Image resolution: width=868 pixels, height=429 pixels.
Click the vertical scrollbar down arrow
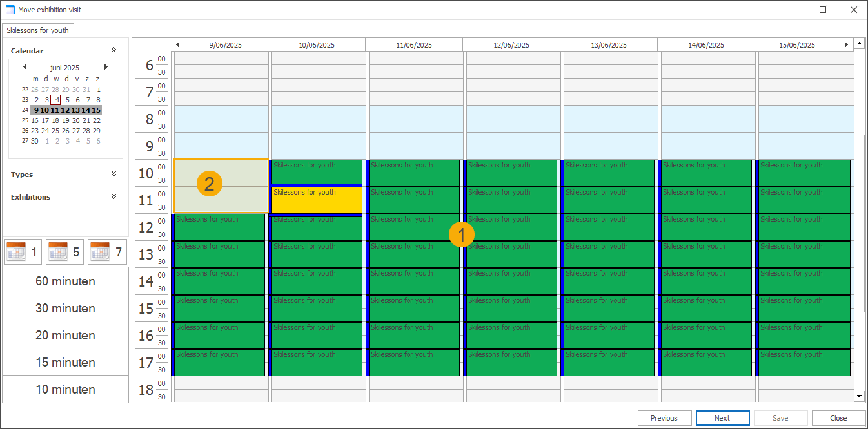[859, 396]
